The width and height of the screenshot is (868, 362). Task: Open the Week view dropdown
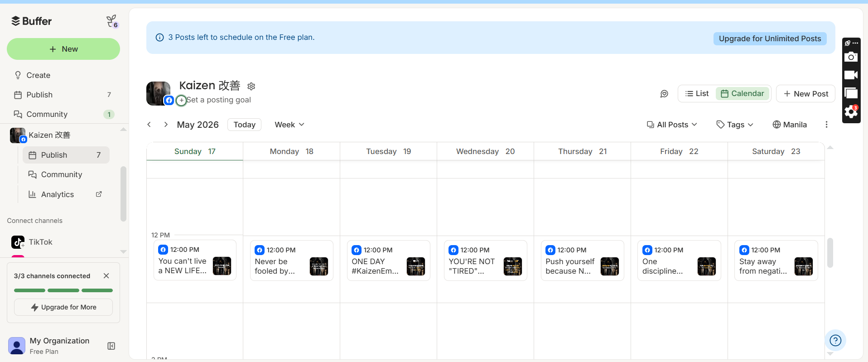(x=289, y=125)
